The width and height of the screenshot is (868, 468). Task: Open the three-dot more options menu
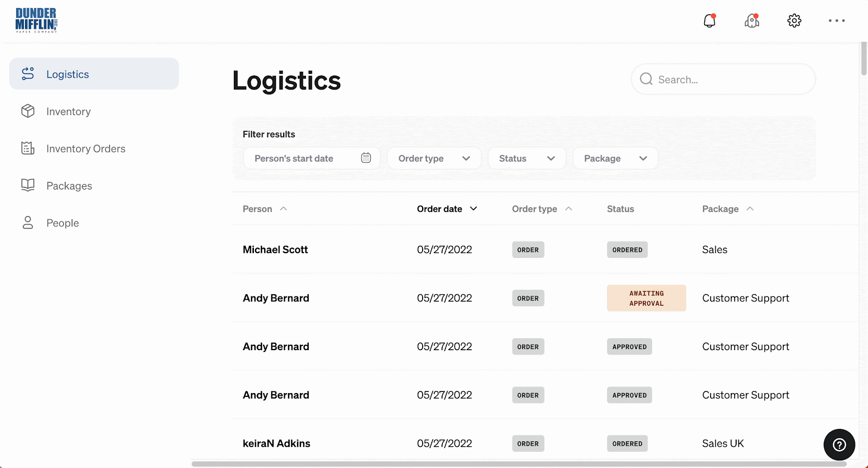tap(837, 21)
